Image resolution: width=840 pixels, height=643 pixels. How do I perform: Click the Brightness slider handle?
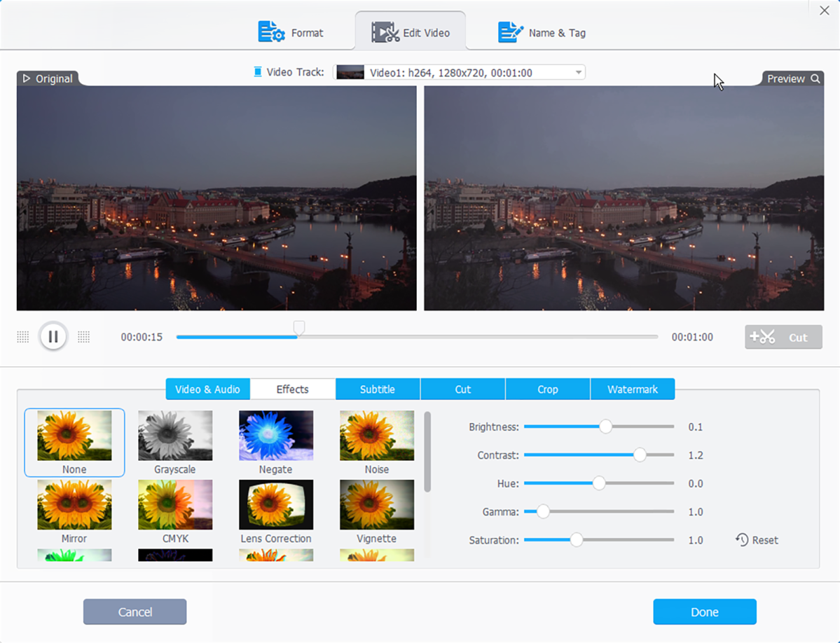[x=605, y=427]
